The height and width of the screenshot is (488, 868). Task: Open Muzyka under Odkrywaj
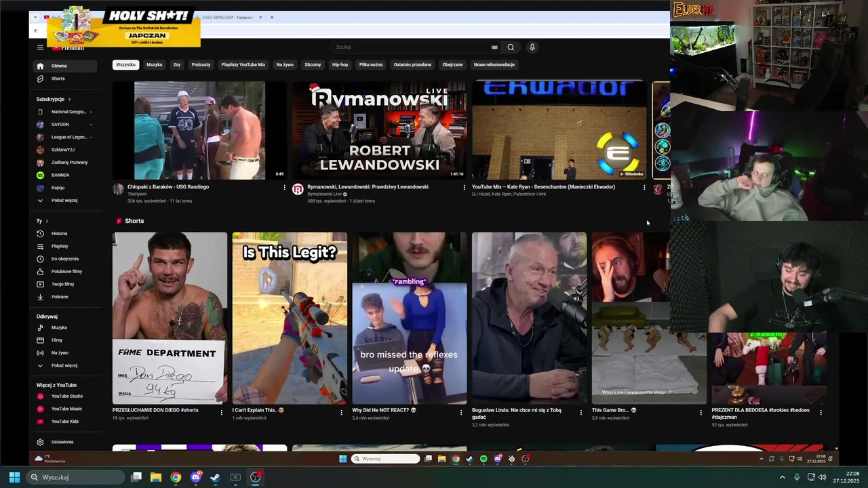(66, 327)
